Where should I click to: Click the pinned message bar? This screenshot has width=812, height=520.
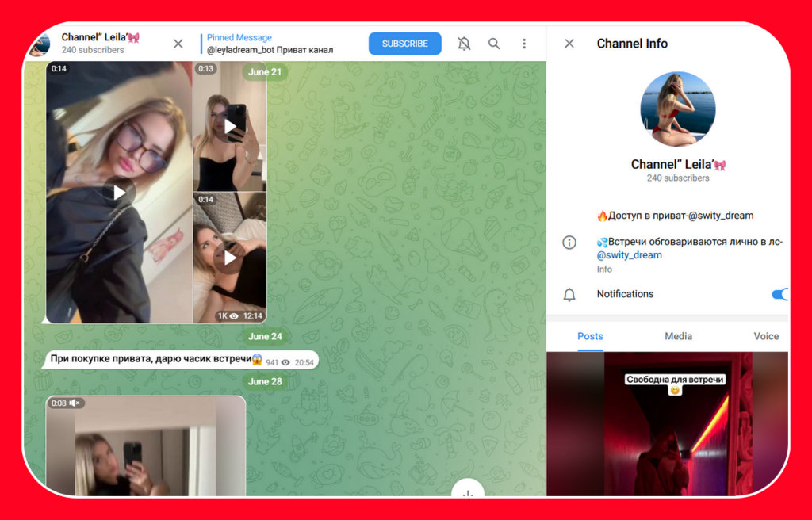point(270,44)
